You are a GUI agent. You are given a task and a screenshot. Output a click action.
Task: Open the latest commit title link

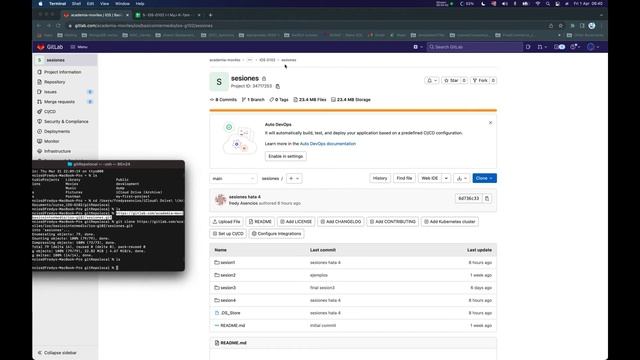[x=244, y=197]
